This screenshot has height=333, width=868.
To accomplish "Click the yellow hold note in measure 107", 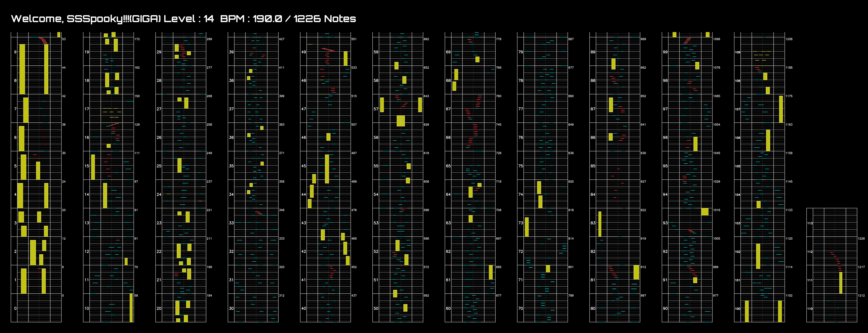I will tap(781, 109).
